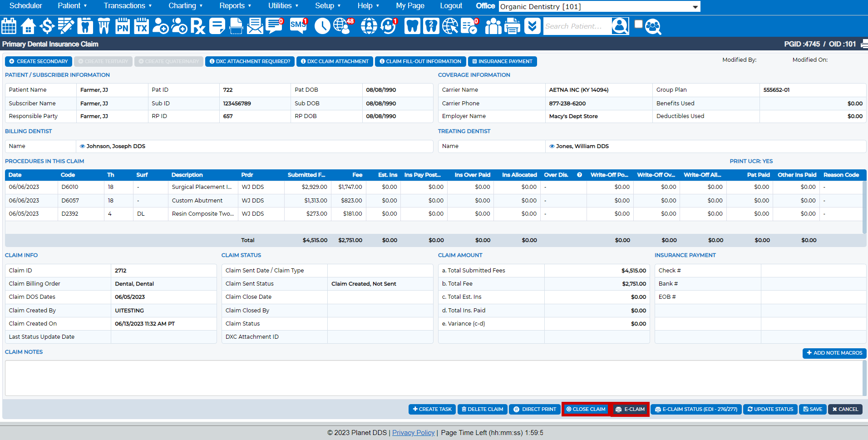Expand the Charting menu
The width and height of the screenshot is (868, 440).
(x=185, y=5)
